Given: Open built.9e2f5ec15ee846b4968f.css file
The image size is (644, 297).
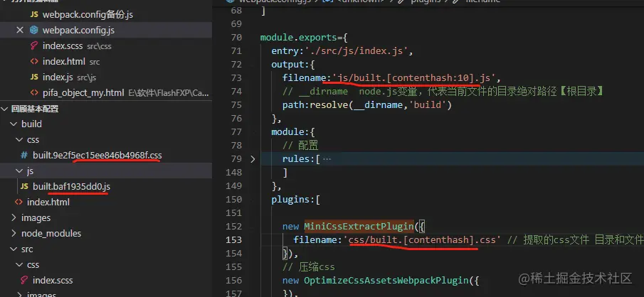Looking at the screenshot, I should pyautogui.click(x=97, y=156).
